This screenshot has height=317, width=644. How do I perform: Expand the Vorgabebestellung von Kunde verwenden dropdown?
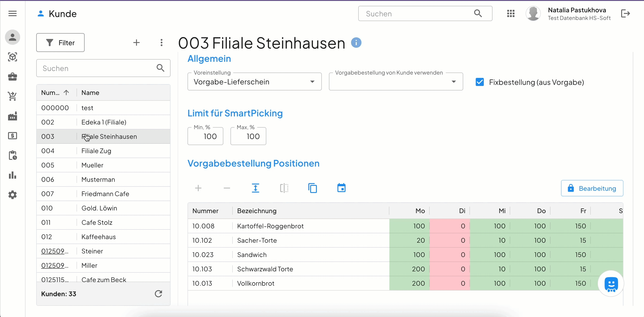click(x=453, y=81)
